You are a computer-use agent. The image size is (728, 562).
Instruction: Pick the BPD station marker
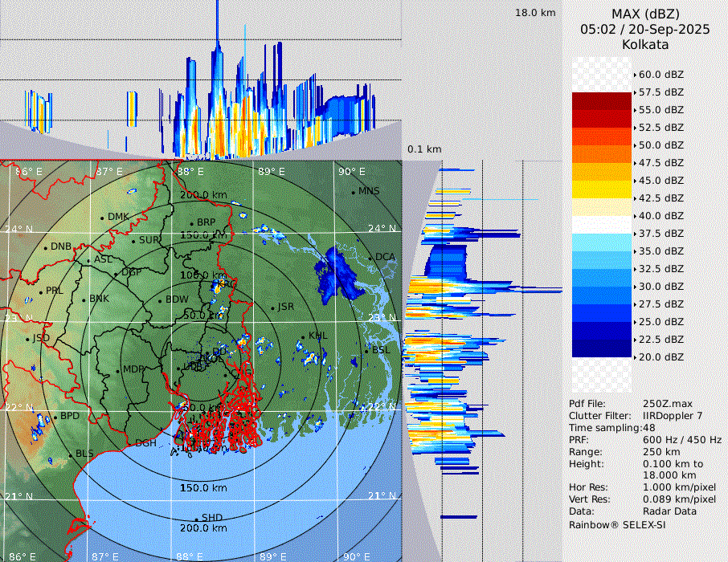coord(55,417)
